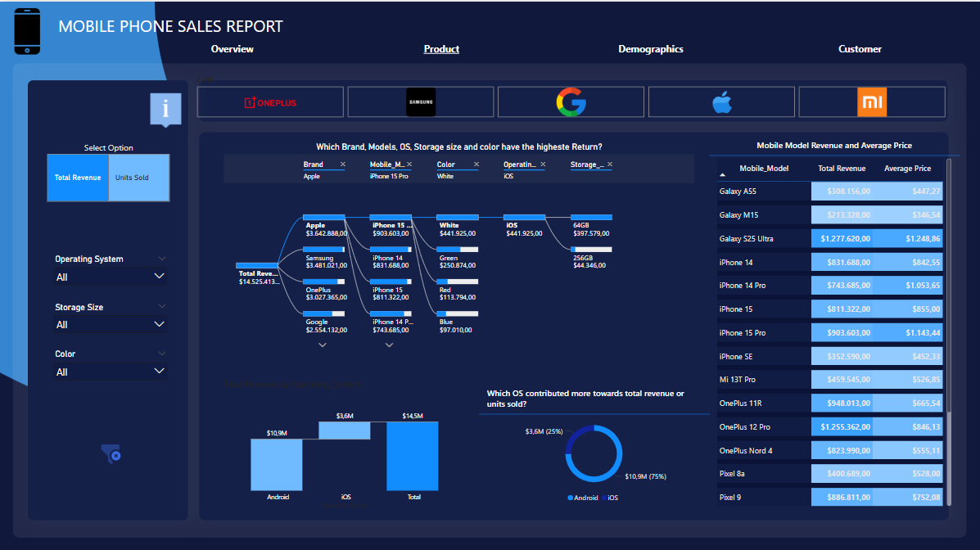Click the Galaxy S25 Ultra row

coord(829,239)
